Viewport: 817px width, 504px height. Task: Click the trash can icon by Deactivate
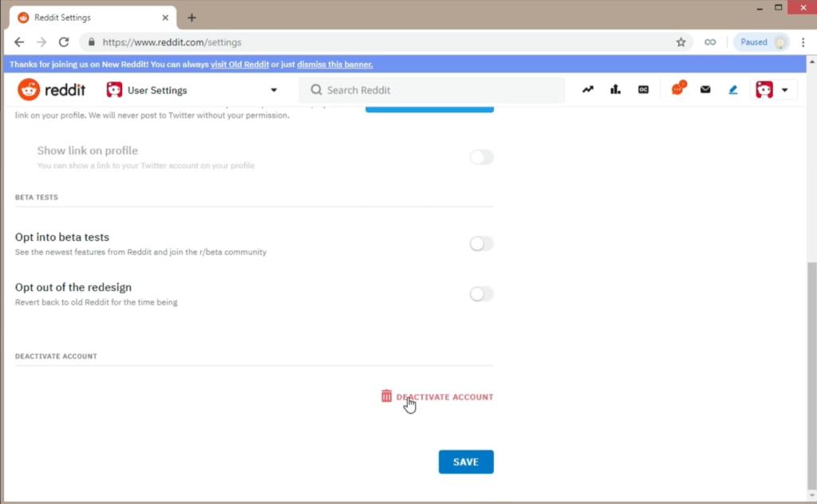[386, 396]
